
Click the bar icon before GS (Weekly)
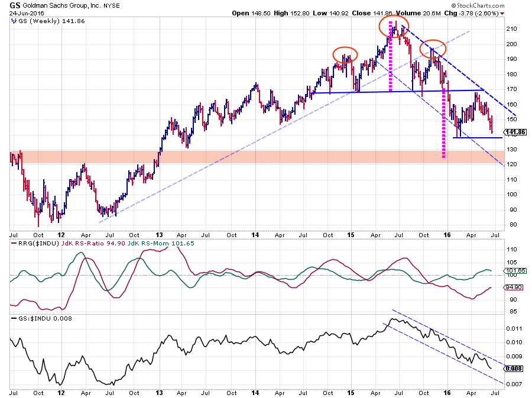[x=14, y=21]
